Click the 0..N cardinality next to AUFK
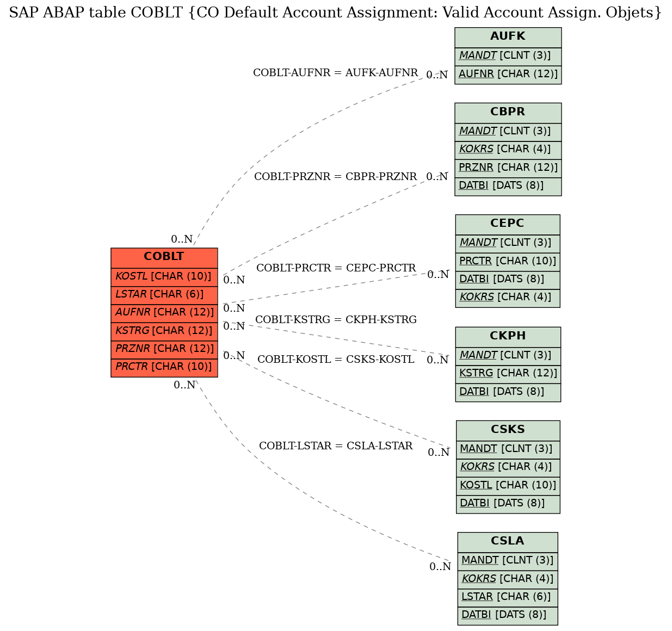The width and height of the screenshot is (672, 631). (437, 75)
